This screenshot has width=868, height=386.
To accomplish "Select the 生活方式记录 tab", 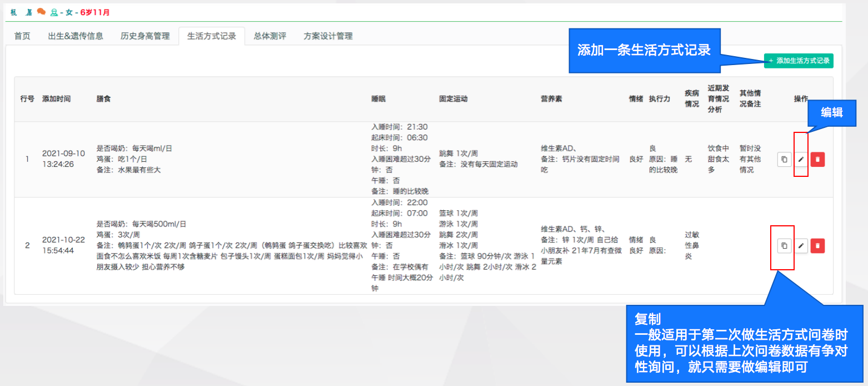I will pos(212,36).
